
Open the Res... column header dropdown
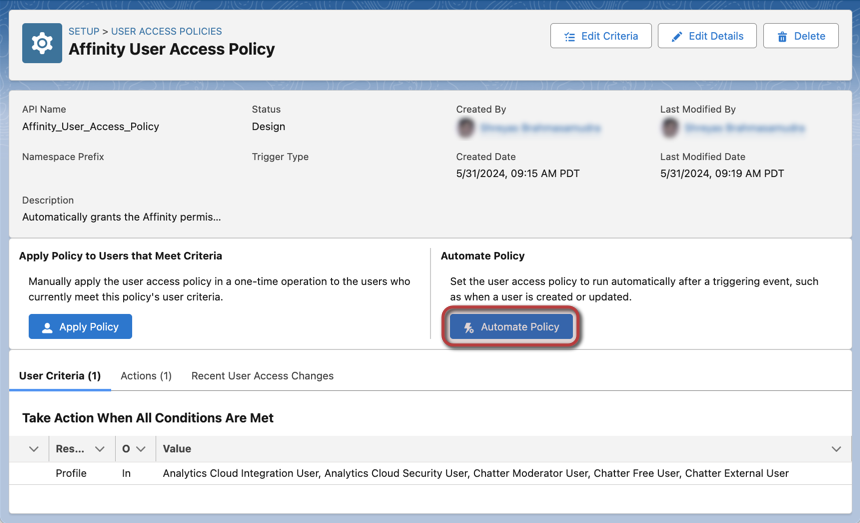(x=99, y=449)
